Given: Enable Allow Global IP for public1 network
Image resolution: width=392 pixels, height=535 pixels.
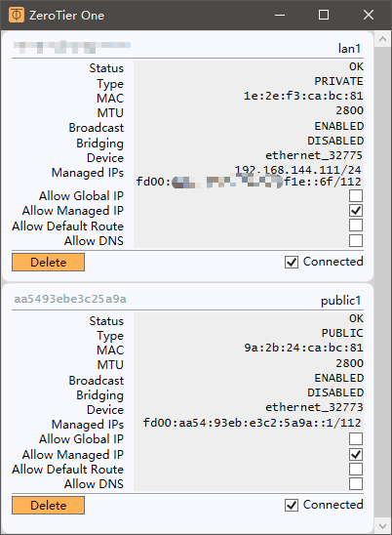Looking at the screenshot, I should pyautogui.click(x=356, y=438).
